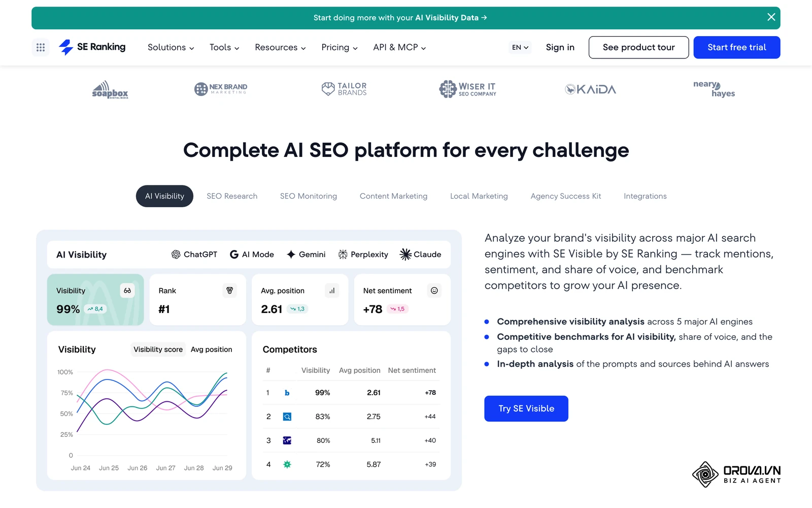
Task: Click Start free trial button
Action: (x=736, y=47)
